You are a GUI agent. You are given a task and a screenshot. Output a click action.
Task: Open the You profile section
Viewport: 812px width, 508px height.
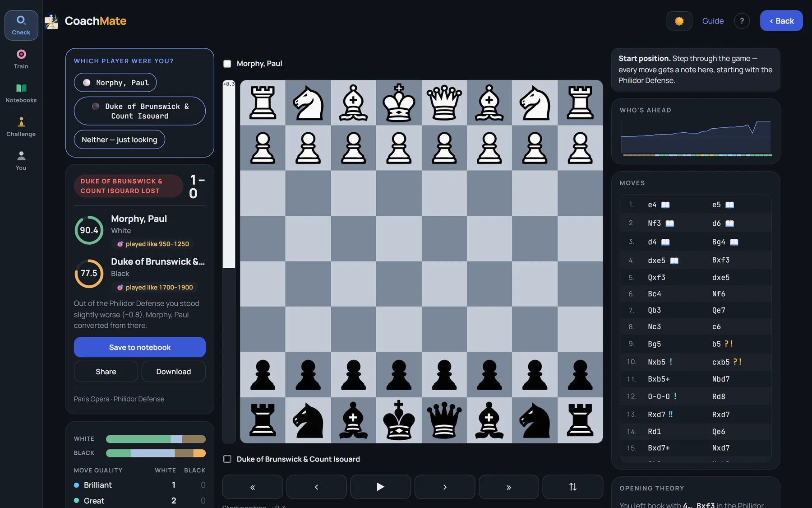click(21, 161)
